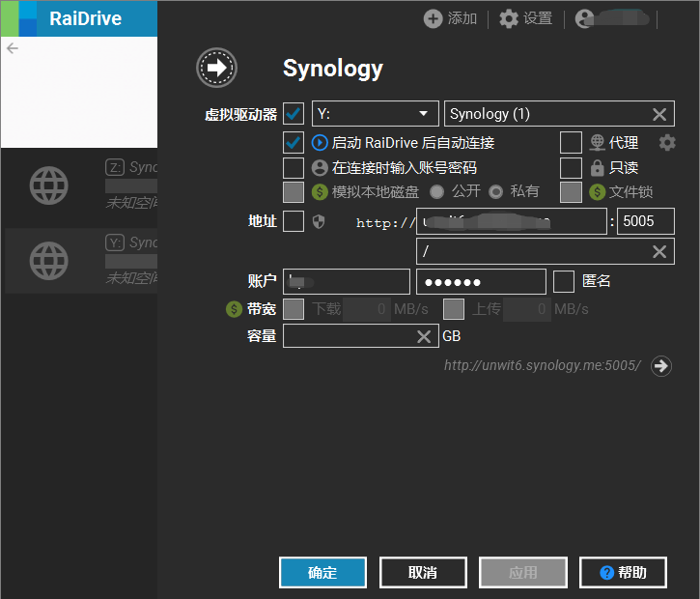Image resolution: width=700 pixels, height=599 pixels.
Task: Toggle the 文件锁 file lock checkbox
Action: coord(571,192)
